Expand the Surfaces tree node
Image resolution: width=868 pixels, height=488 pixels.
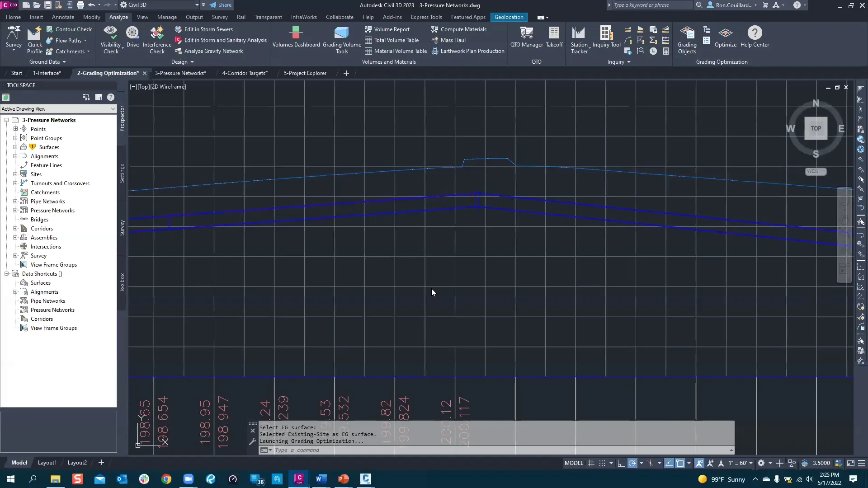point(15,147)
